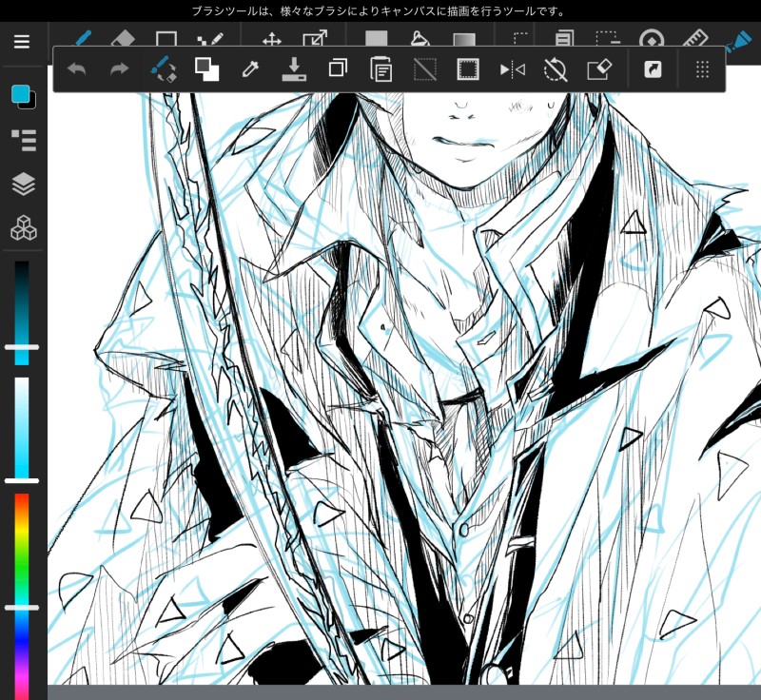761x700 pixels.
Task: Click the cyan foreground color swatch
Action: click(x=19, y=94)
